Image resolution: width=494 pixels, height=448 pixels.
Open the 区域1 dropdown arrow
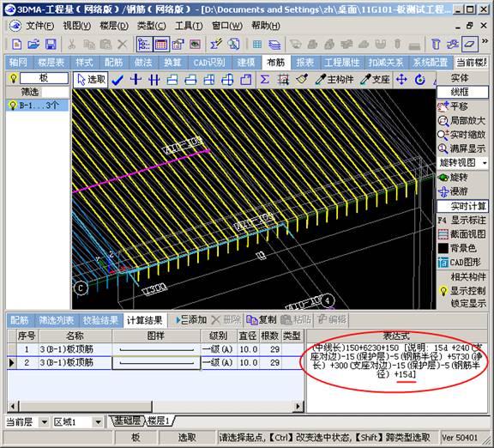[x=99, y=422]
